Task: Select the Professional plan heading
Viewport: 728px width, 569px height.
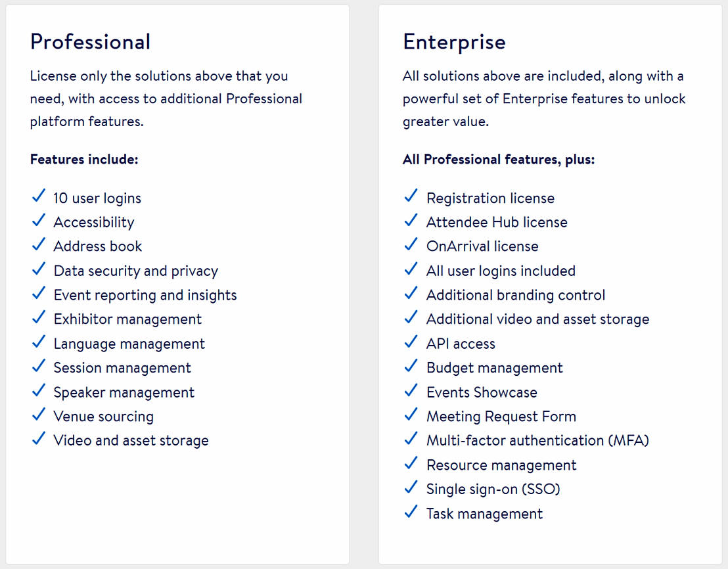Action: point(90,41)
